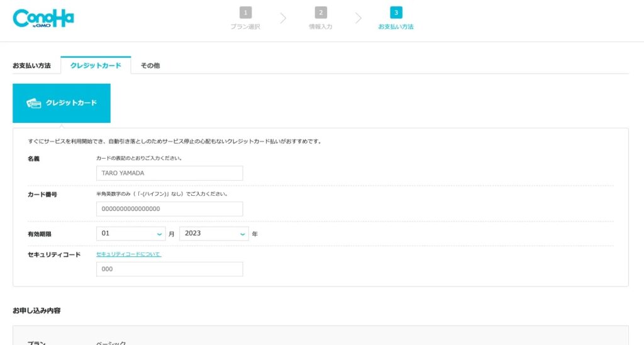Click the セキュリティコード label
This screenshot has width=644, height=345.
tap(54, 254)
